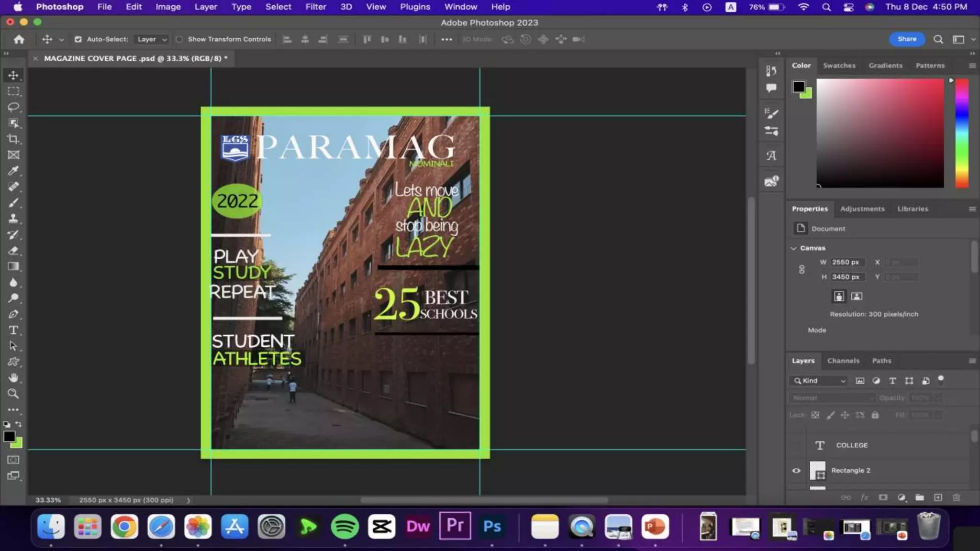Click the delete layer trash icon
This screenshot has height=551, width=980.
click(x=956, y=497)
